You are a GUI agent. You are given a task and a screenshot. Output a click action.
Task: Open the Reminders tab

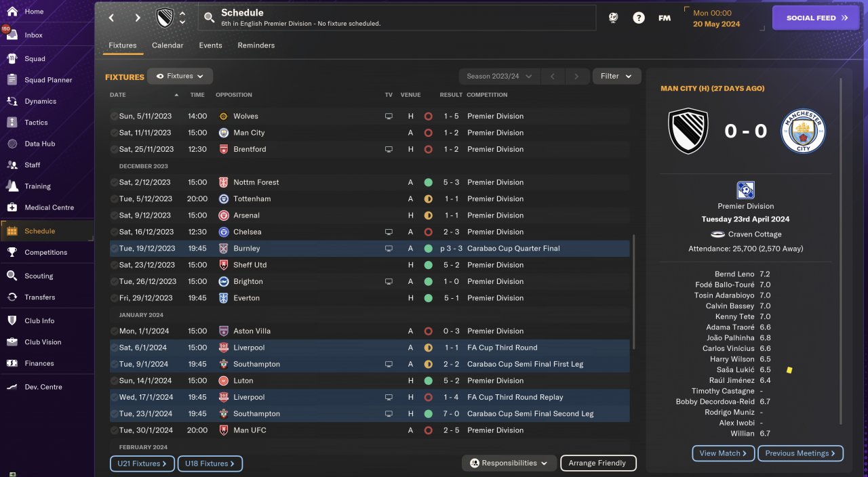point(256,45)
